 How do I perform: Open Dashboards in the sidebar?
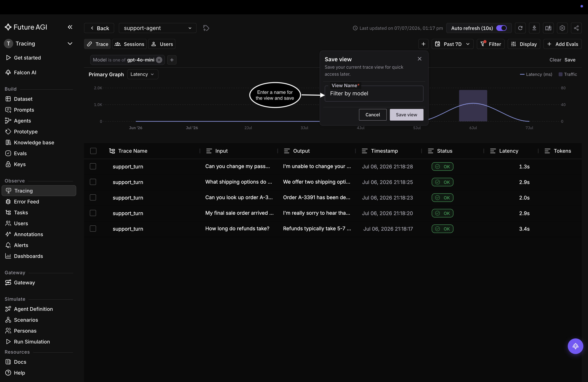(x=39, y=256)
